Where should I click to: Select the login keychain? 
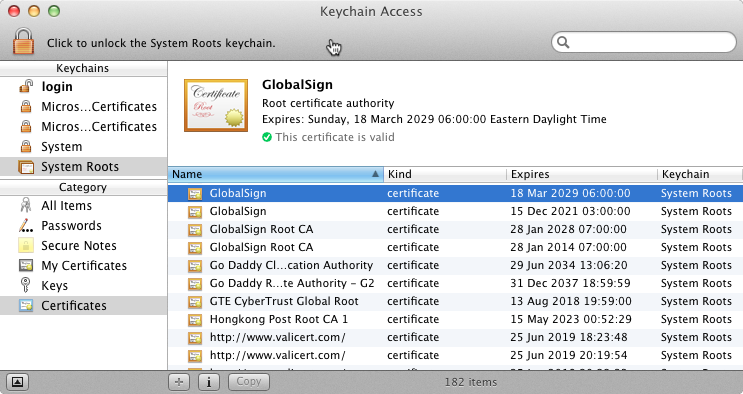(83, 87)
